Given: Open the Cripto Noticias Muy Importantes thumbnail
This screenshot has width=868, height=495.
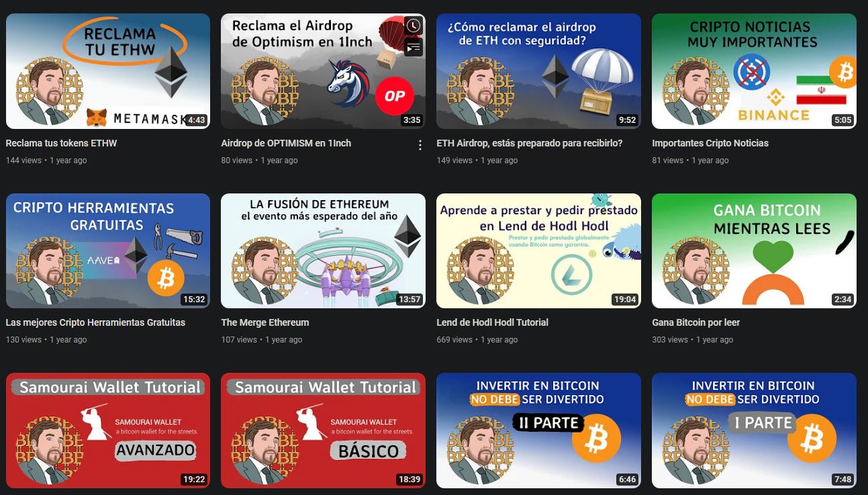Looking at the screenshot, I should point(754,71).
